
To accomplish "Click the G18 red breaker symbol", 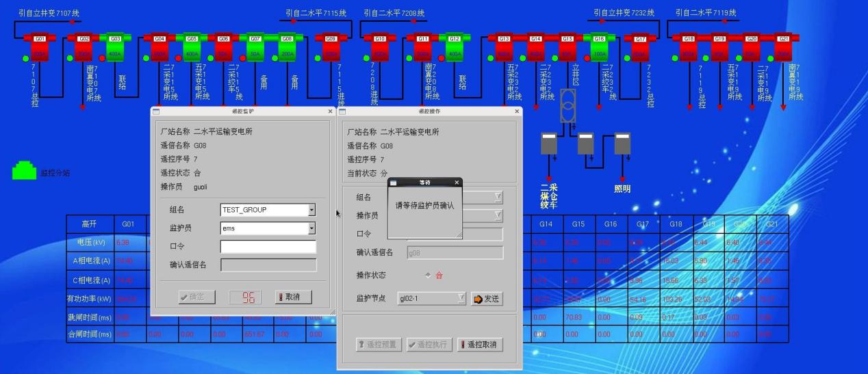I will [x=689, y=49].
